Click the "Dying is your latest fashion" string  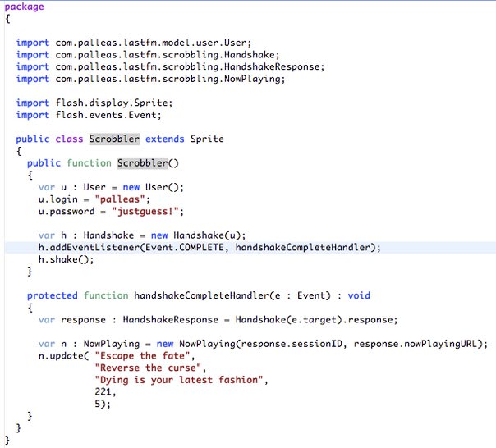click(179, 380)
